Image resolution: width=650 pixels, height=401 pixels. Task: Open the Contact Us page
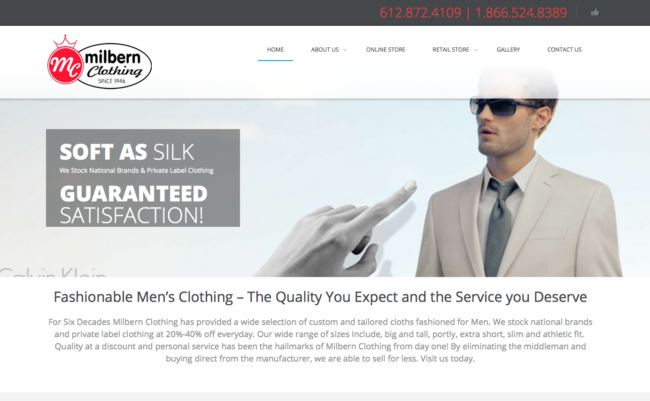click(564, 49)
